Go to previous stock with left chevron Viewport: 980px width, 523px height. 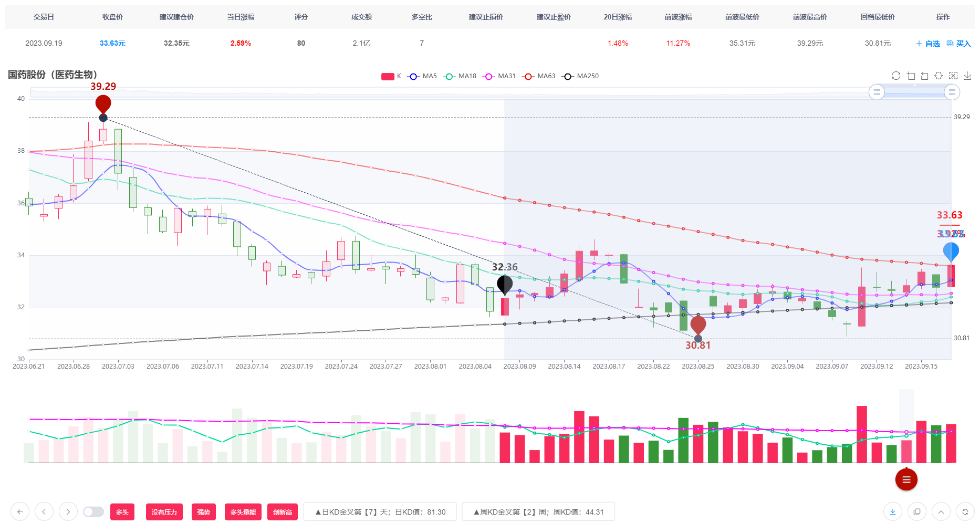(44, 511)
